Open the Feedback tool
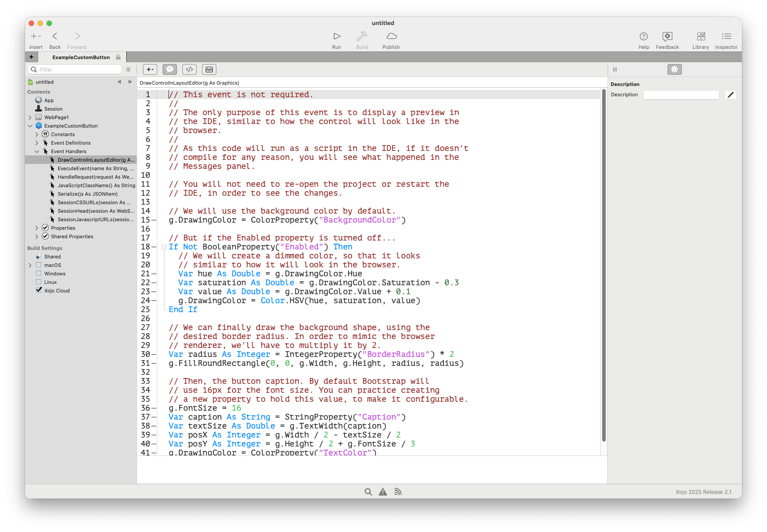767x532 pixels. click(x=667, y=36)
